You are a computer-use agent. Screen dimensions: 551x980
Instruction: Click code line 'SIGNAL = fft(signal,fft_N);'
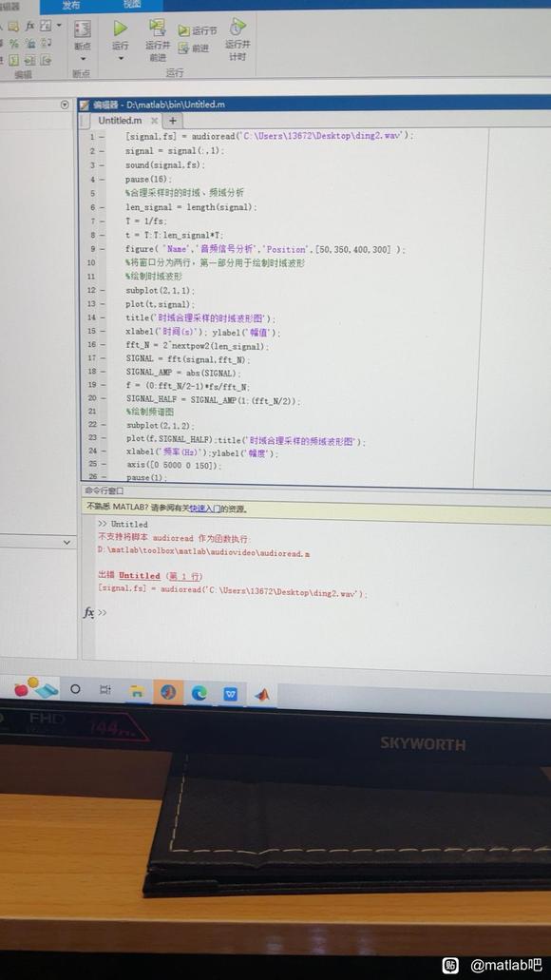click(188, 360)
